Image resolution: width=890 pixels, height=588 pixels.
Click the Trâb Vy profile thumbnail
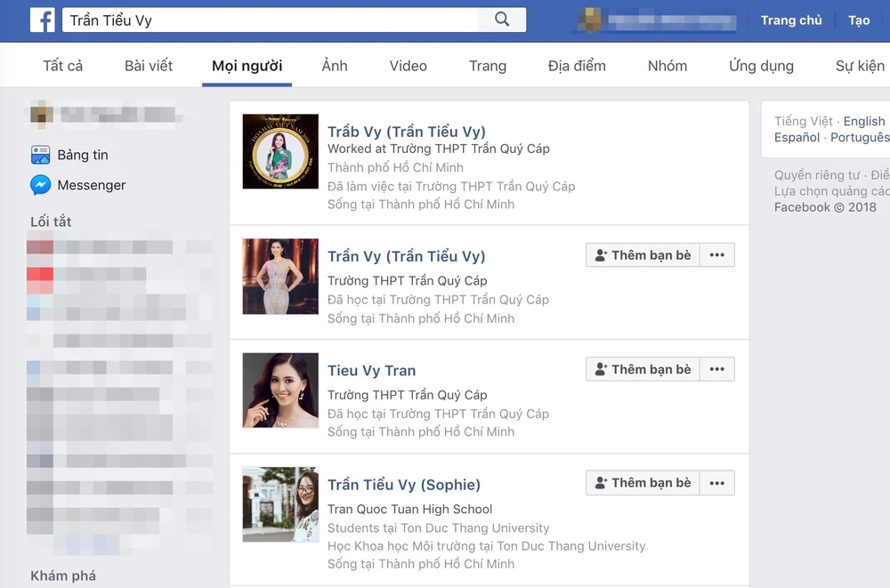[280, 151]
